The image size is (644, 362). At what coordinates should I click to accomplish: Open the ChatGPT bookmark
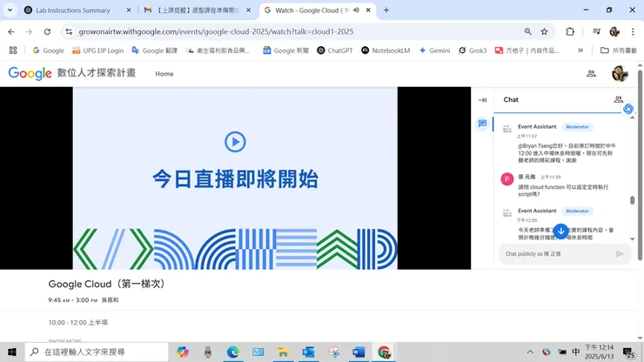(x=335, y=50)
